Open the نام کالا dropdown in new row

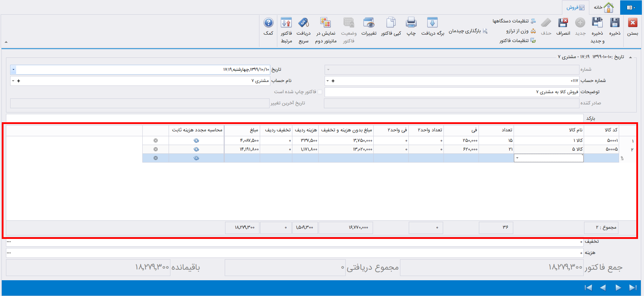click(x=517, y=158)
